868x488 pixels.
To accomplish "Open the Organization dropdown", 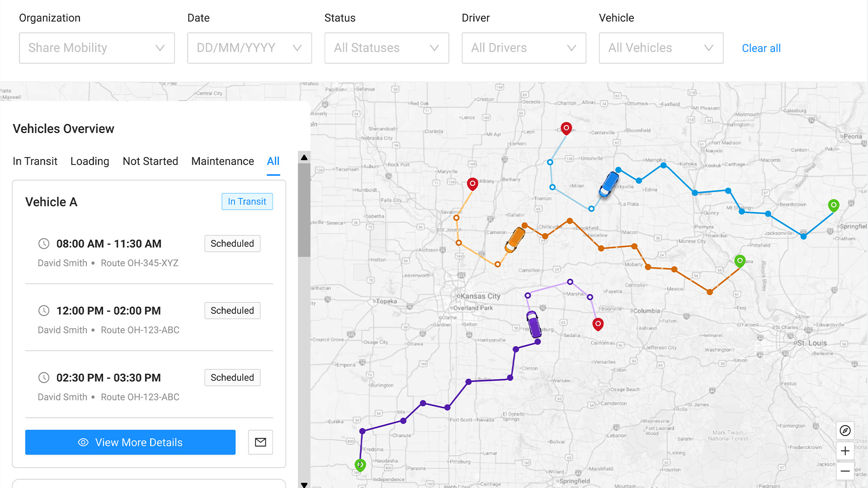I will (97, 48).
